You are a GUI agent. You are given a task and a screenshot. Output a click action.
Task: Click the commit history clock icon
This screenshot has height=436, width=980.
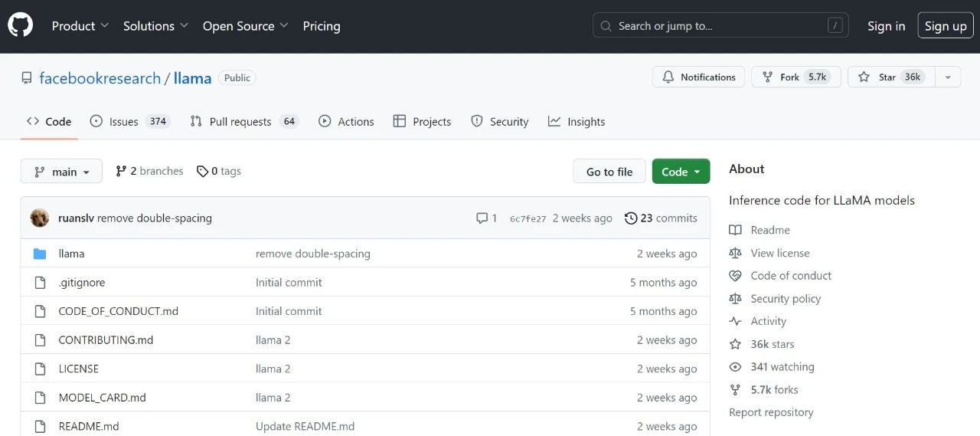pyautogui.click(x=631, y=218)
